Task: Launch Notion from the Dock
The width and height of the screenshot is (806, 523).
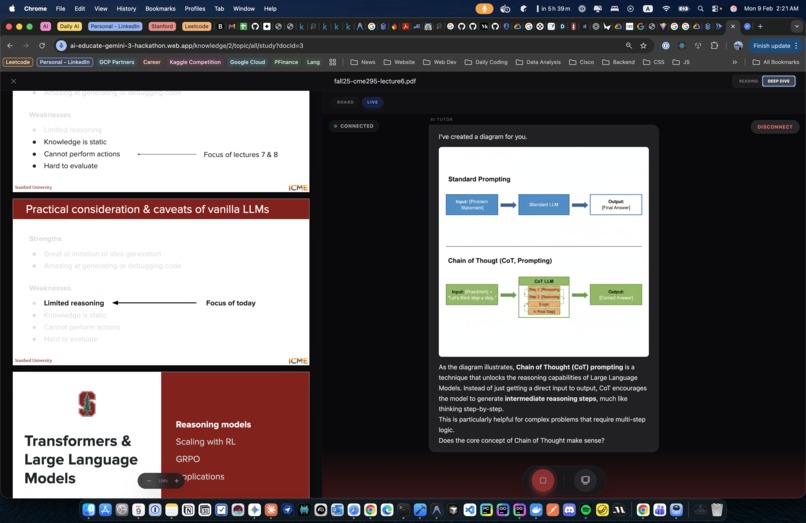Action: coord(188,510)
